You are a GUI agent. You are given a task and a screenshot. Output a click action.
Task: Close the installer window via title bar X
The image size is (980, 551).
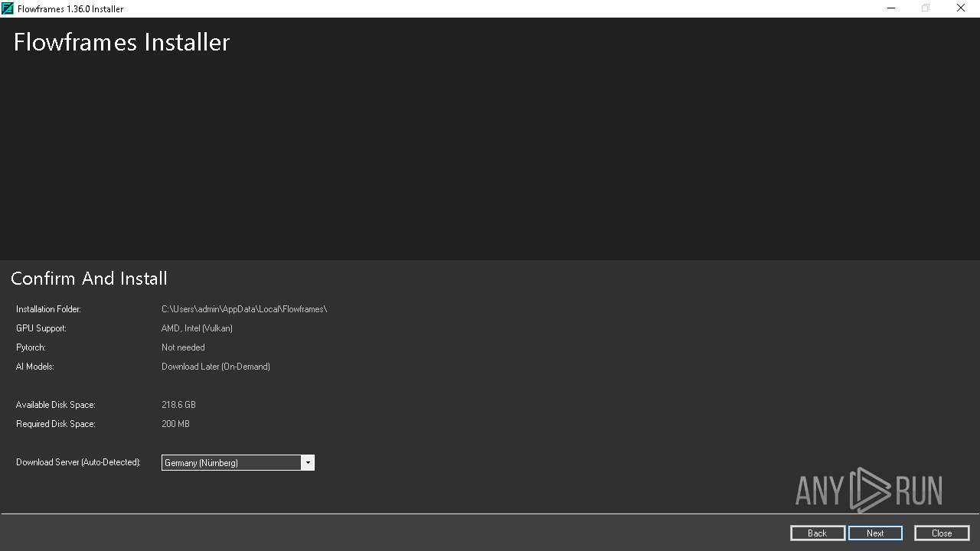point(961,8)
